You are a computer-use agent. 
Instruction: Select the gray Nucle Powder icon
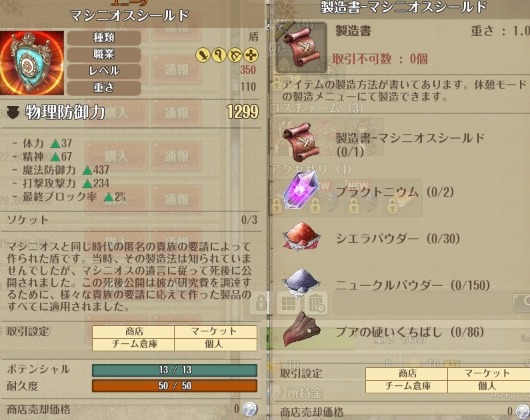301,282
